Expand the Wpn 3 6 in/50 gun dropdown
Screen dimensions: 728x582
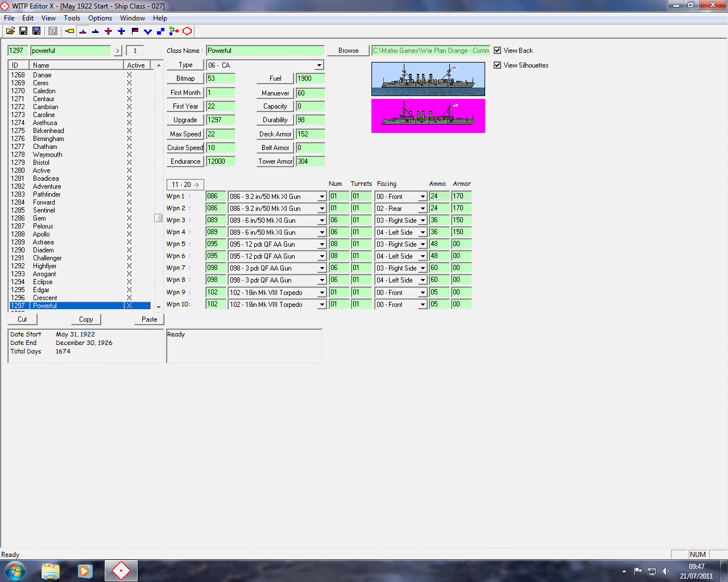tap(322, 221)
